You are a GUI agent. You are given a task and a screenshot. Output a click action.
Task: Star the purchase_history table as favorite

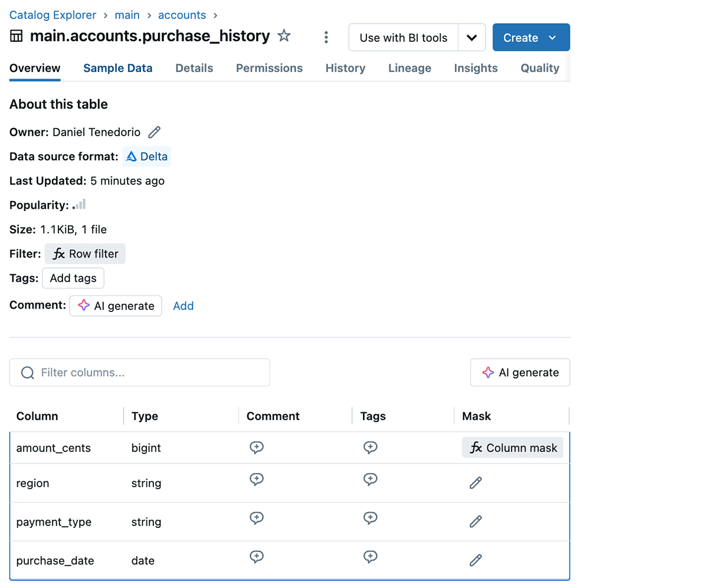(284, 36)
